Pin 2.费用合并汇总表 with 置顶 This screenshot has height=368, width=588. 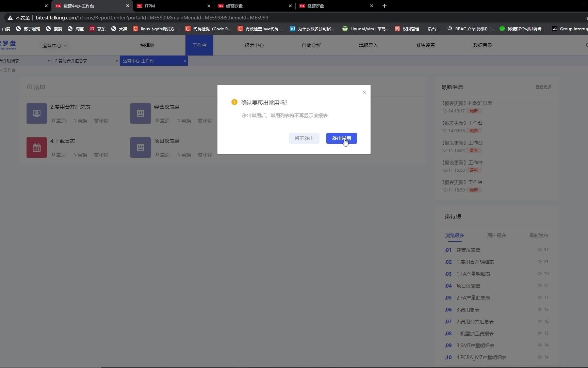(59, 121)
